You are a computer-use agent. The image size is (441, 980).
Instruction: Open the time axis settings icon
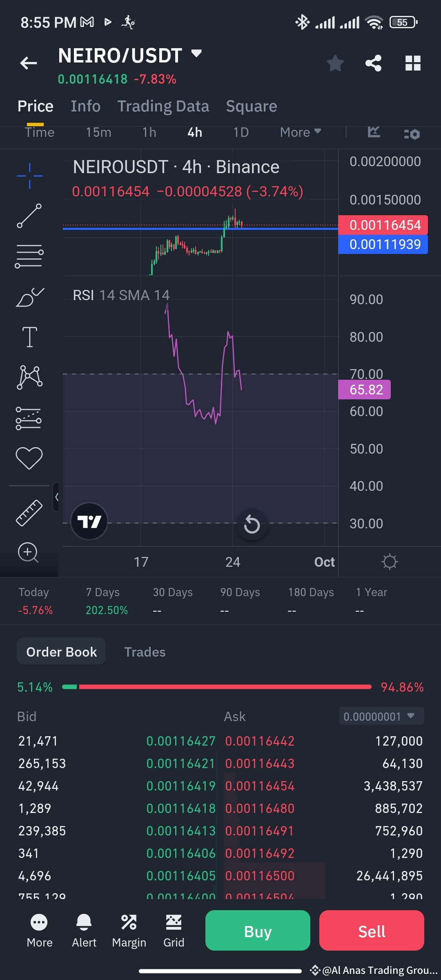[x=390, y=562]
